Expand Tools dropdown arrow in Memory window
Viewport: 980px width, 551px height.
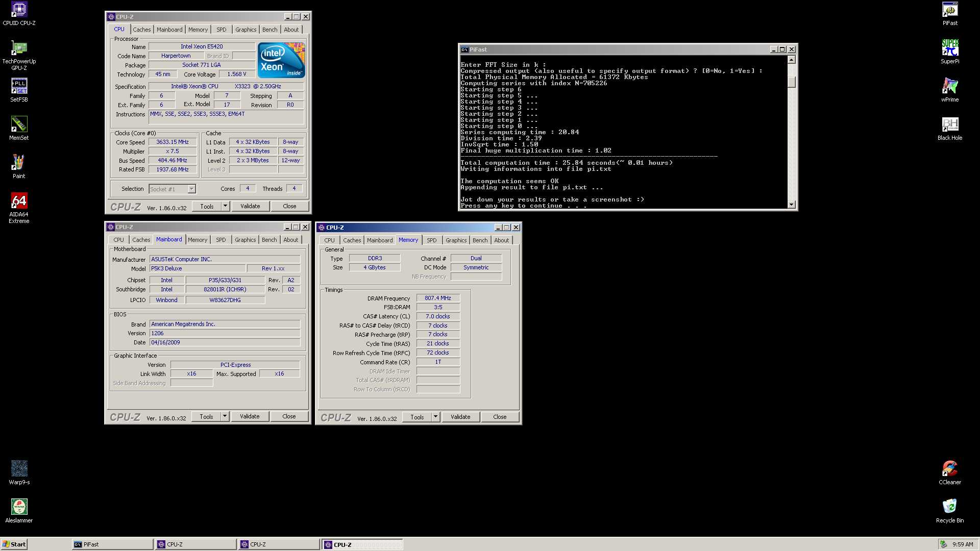(x=435, y=417)
